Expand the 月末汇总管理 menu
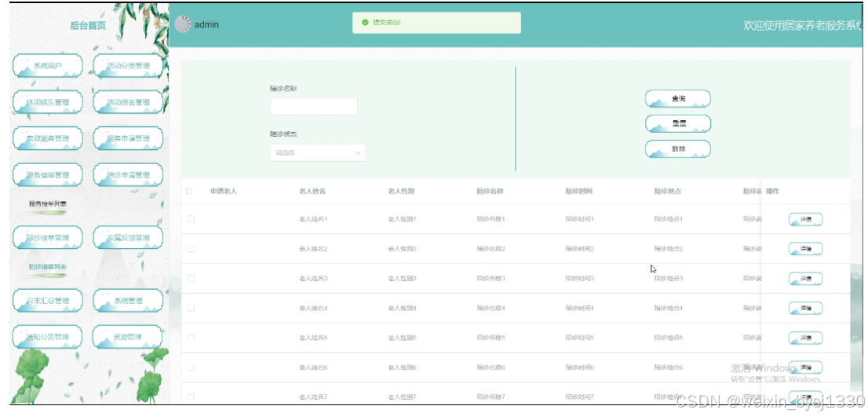Image resolution: width=868 pixels, height=417 pixels. [x=48, y=301]
